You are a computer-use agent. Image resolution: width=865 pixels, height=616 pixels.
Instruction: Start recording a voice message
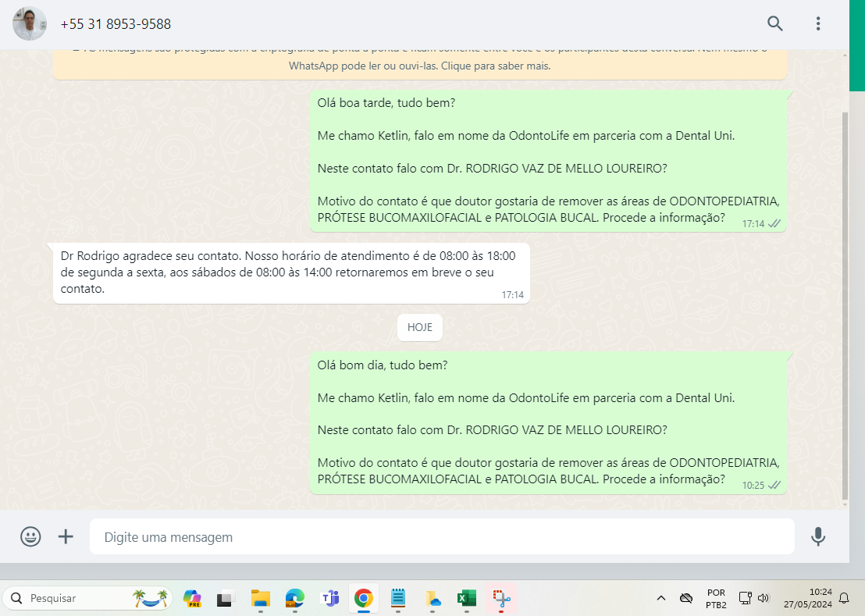(x=817, y=536)
